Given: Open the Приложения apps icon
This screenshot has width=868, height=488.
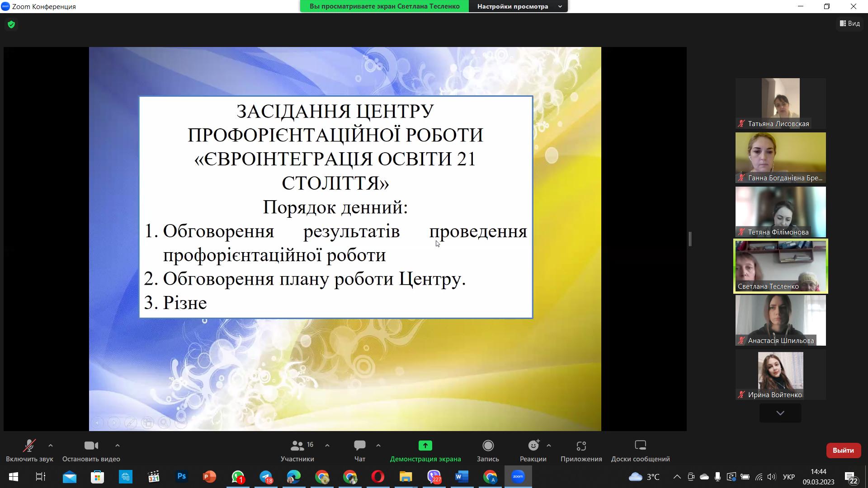Looking at the screenshot, I should click(x=581, y=446).
